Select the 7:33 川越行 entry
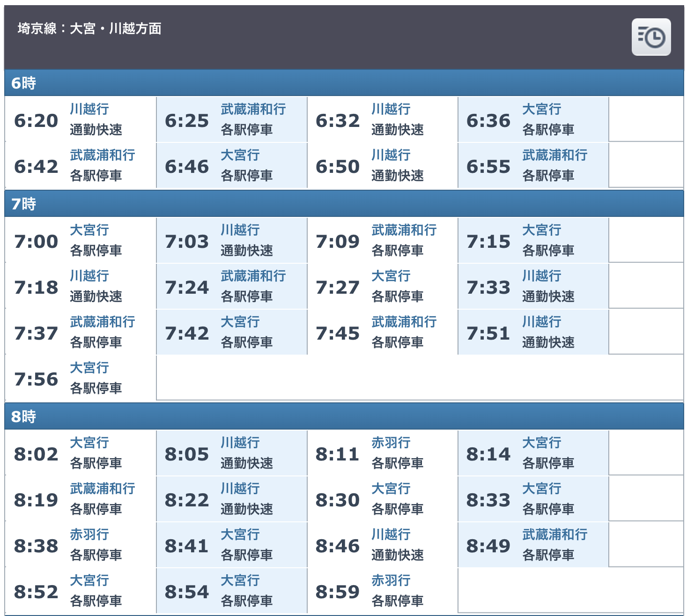Image resolution: width=687 pixels, height=616 pixels. [x=533, y=286]
